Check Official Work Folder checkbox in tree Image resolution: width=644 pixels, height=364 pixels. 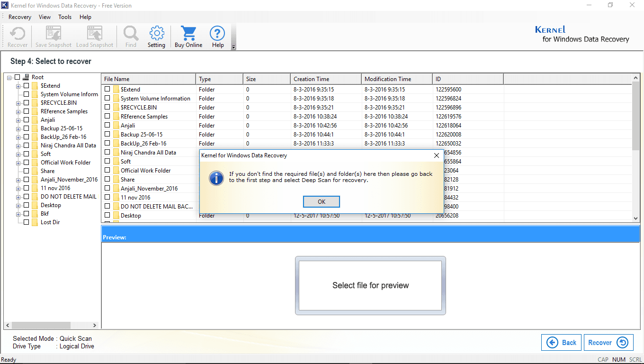(x=27, y=163)
